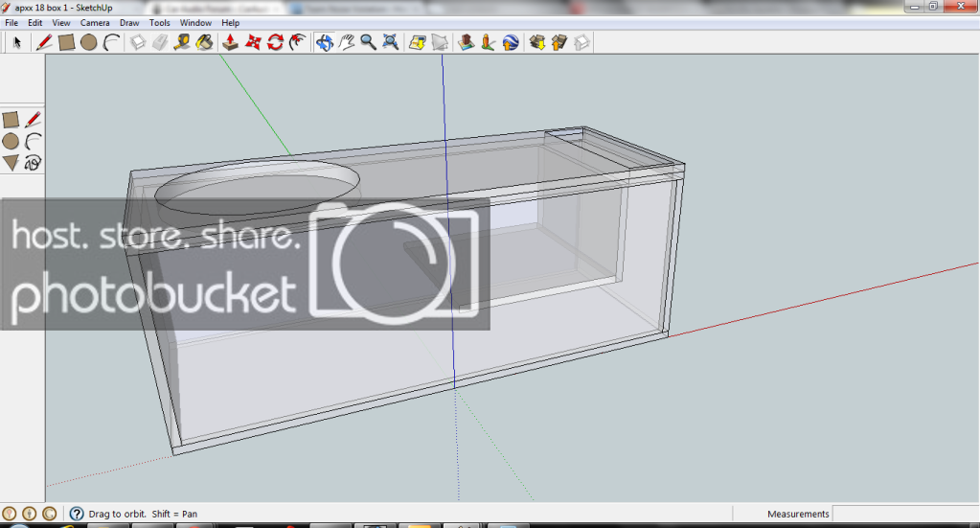The height and width of the screenshot is (528, 980).
Task: Select the Arc tool in top toolbar
Action: point(111,42)
